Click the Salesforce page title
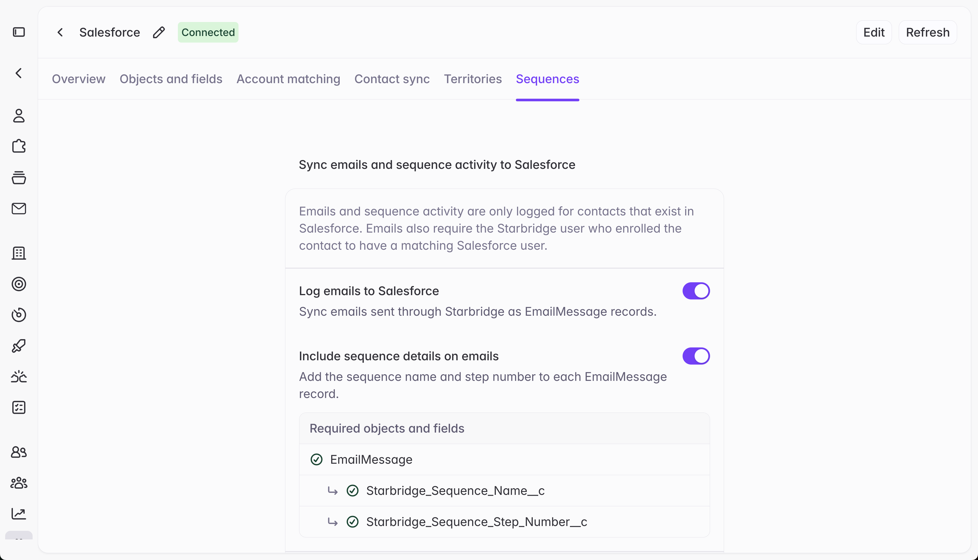Viewport: 978px width, 560px height. (110, 32)
